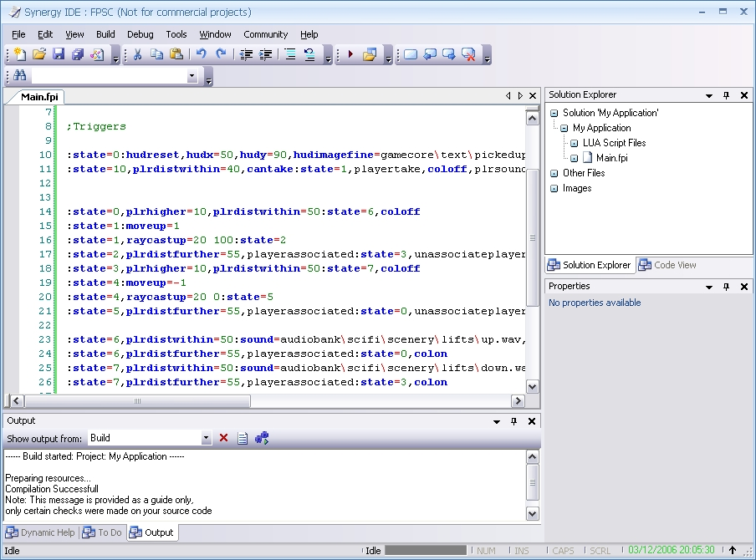Open the Build menu
Image resolution: width=756 pixels, height=560 pixels.
[x=105, y=34]
